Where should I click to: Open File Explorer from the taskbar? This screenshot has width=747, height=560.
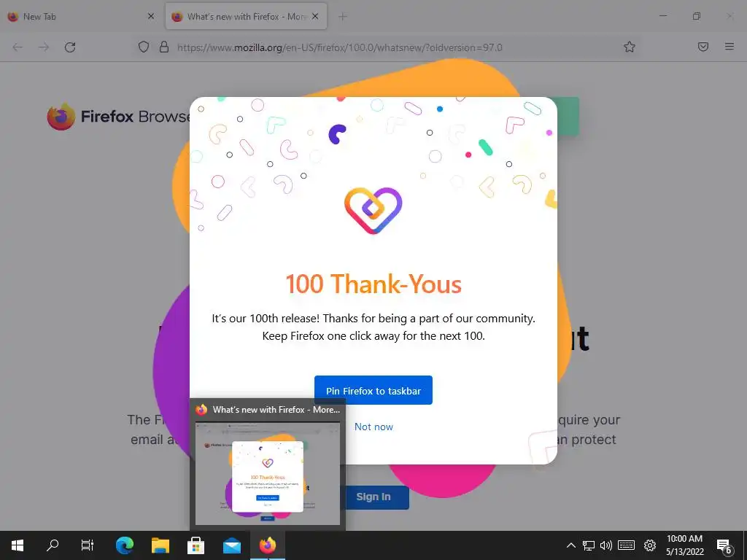click(x=160, y=545)
